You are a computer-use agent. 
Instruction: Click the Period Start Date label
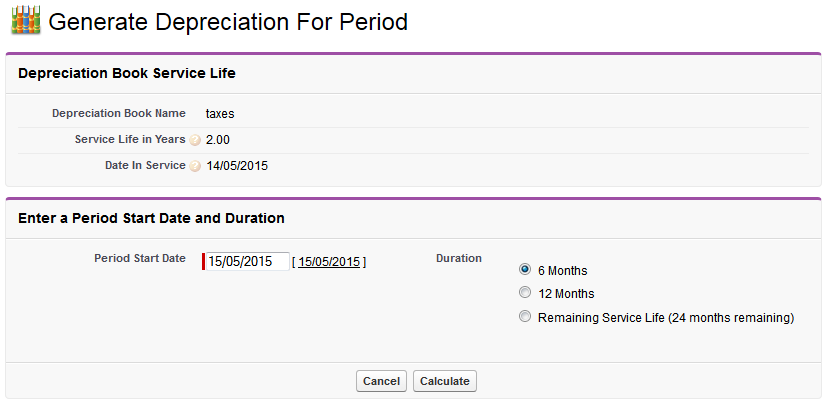pyautogui.click(x=140, y=258)
